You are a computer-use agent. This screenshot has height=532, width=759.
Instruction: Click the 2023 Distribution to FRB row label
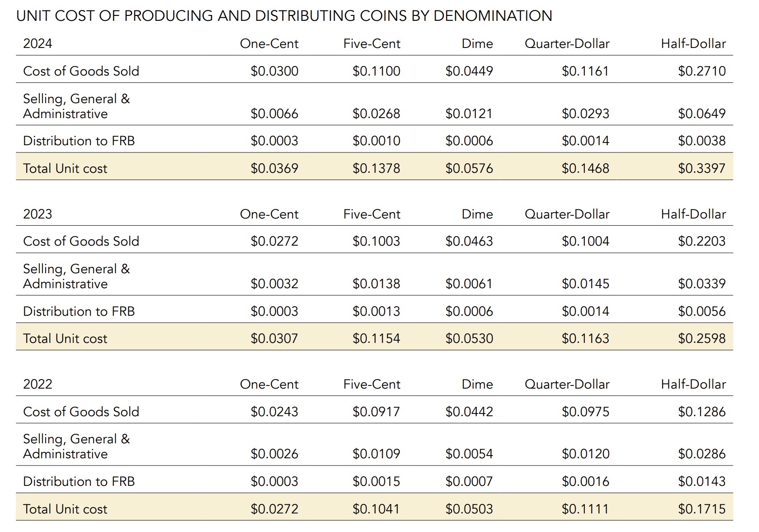click(79, 311)
